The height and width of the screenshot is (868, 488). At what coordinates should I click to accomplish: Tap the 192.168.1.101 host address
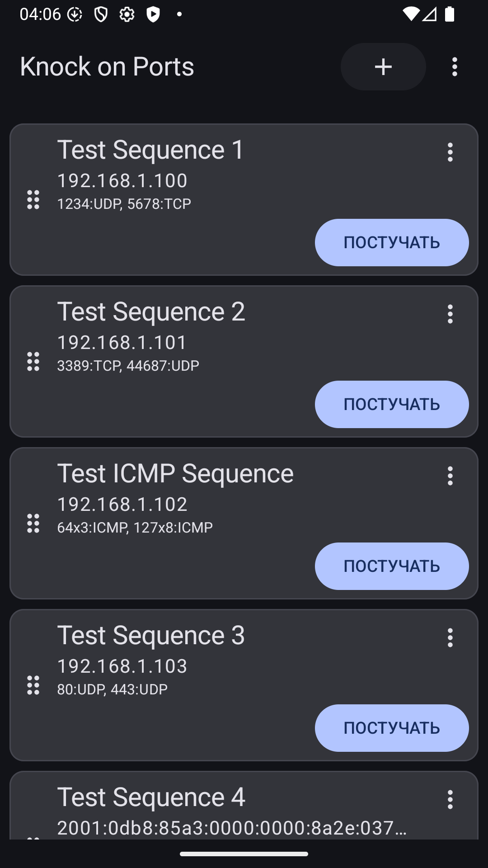122,343
